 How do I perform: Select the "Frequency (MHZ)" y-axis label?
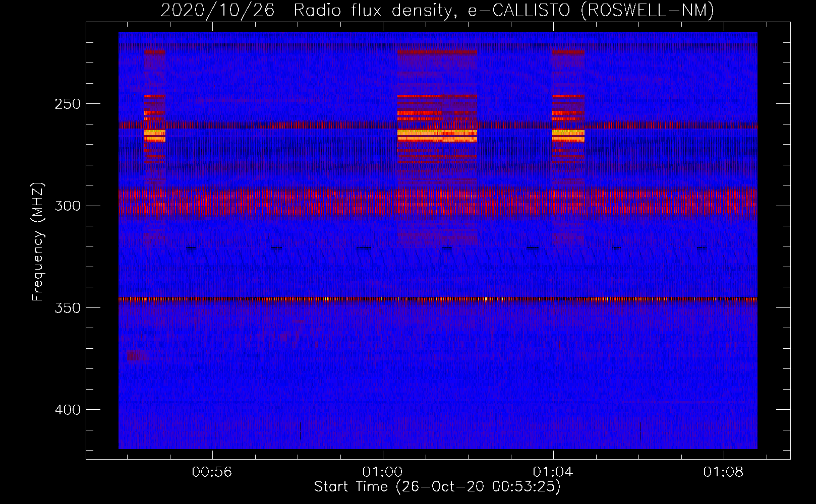point(38,241)
